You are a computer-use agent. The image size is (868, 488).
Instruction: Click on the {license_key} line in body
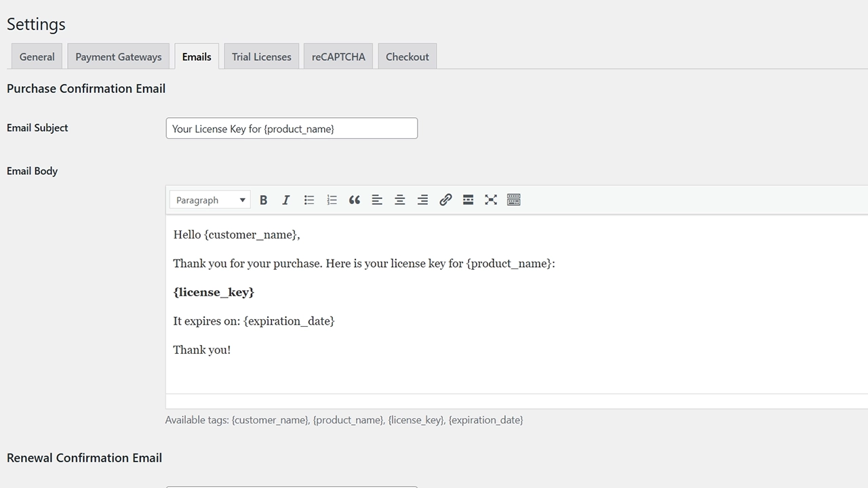point(214,292)
